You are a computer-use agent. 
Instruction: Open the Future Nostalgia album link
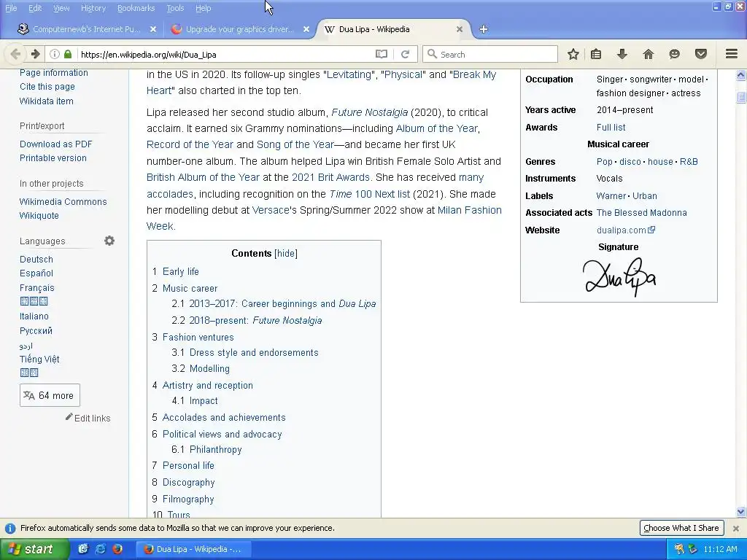tap(370, 112)
